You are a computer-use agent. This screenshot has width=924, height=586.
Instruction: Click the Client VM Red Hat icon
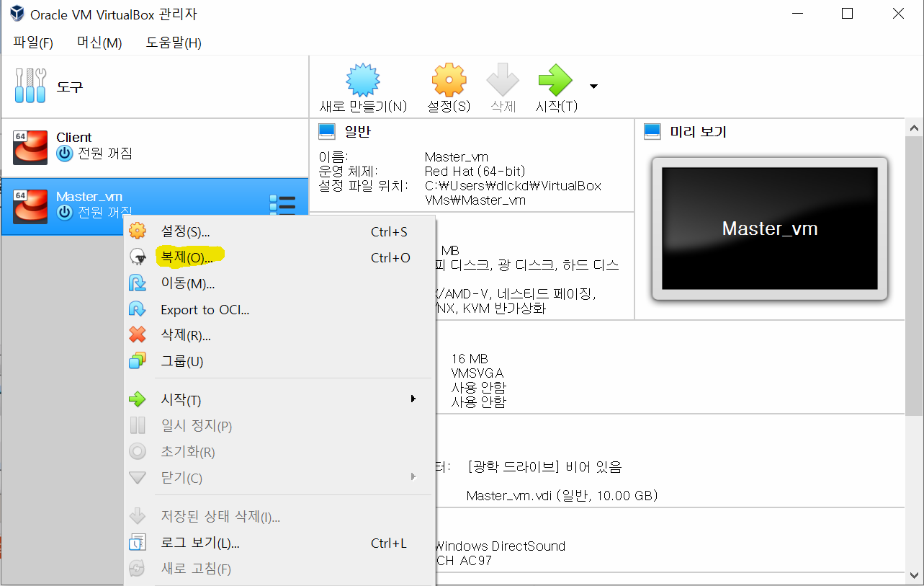coord(30,148)
